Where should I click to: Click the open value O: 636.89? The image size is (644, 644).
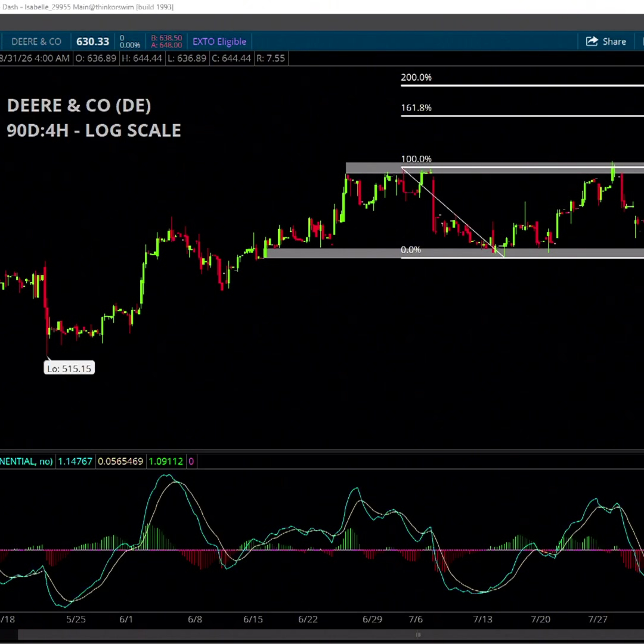pos(96,58)
